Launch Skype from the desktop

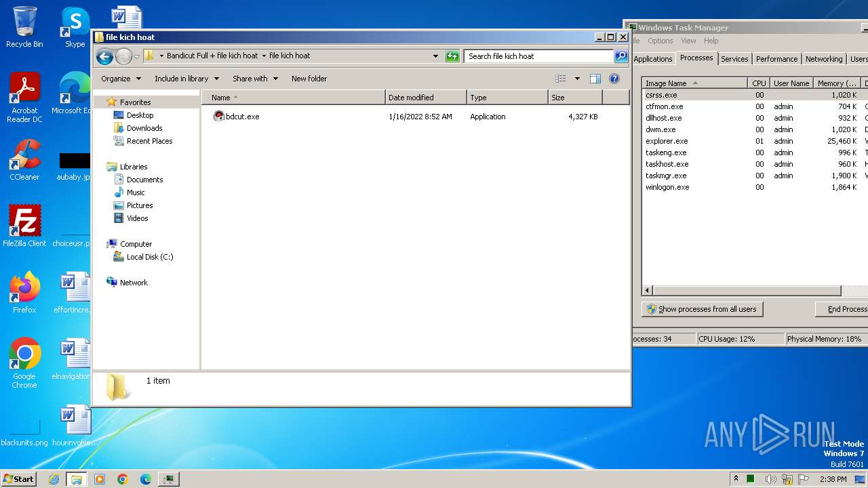(75, 27)
